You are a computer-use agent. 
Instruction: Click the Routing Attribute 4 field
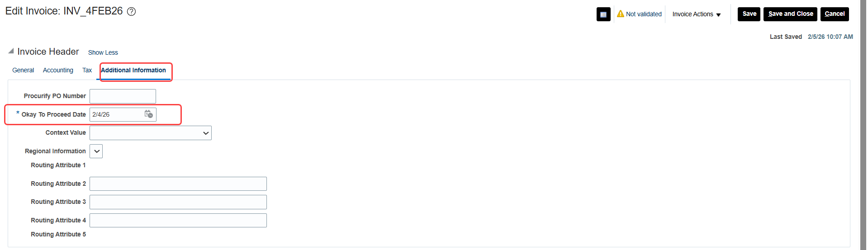[178, 220]
